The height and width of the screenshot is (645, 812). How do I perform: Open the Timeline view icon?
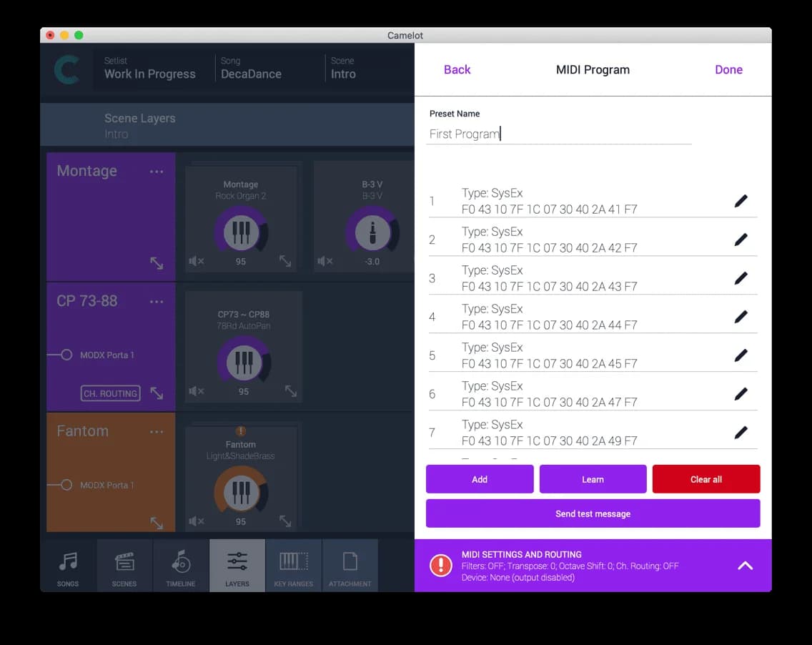180,566
